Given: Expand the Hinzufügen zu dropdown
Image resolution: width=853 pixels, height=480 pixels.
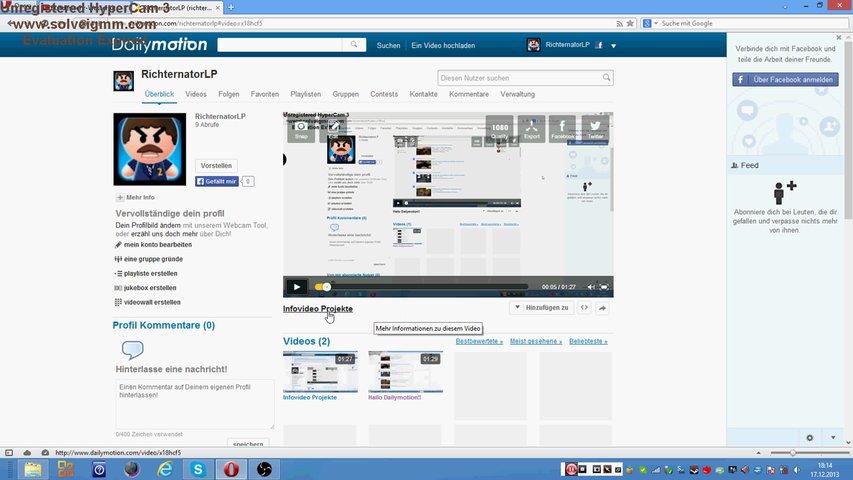Looking at the screenshot, I should [x=541, y=308].
